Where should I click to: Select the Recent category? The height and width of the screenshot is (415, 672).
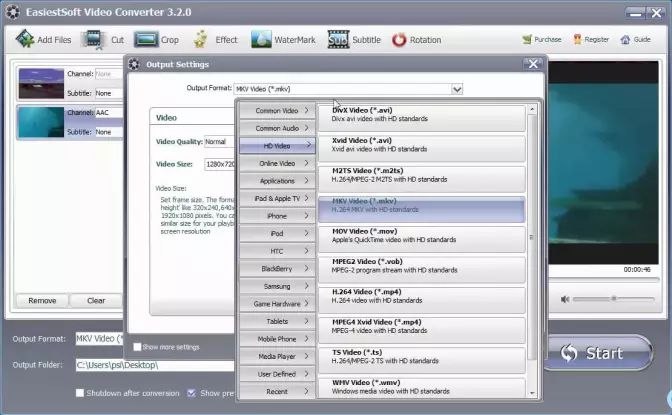point(277,391)
